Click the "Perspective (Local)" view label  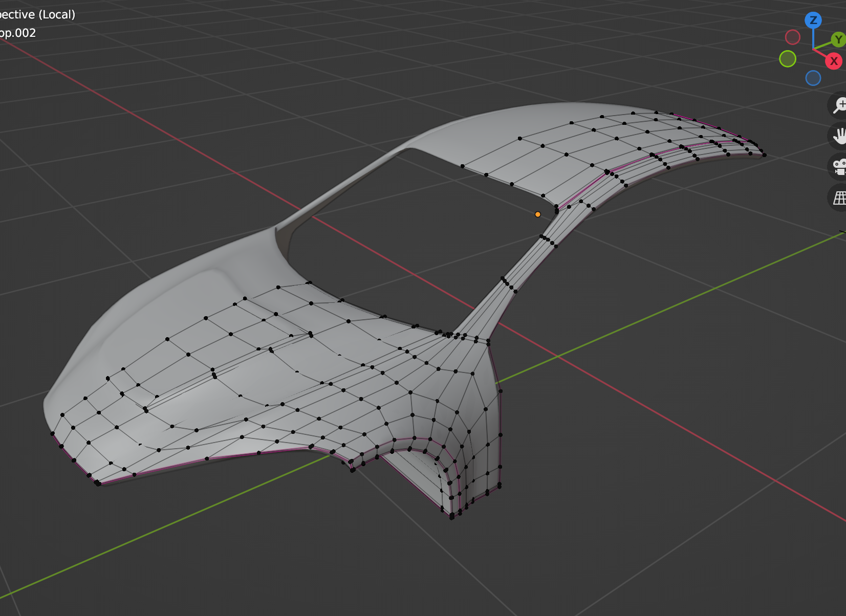(37, 14)
